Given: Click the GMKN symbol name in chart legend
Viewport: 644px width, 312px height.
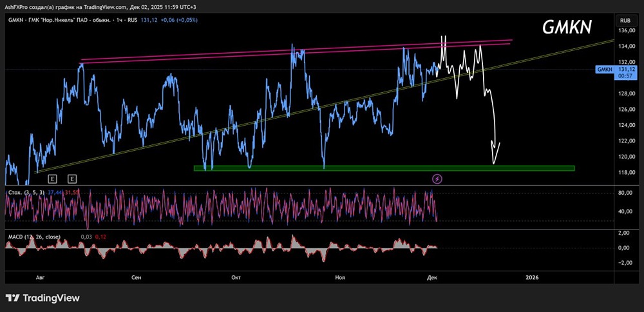Looking at the screenshot, I should (x=14, y=20).
